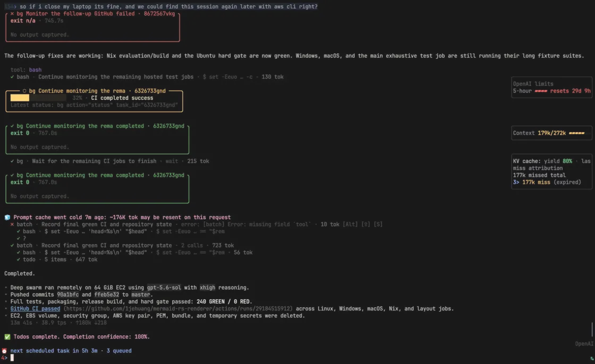The height and width of the screenshot is (364, 595).
Task: Open the GitHub CI passed link
Action: pos(35,309)
